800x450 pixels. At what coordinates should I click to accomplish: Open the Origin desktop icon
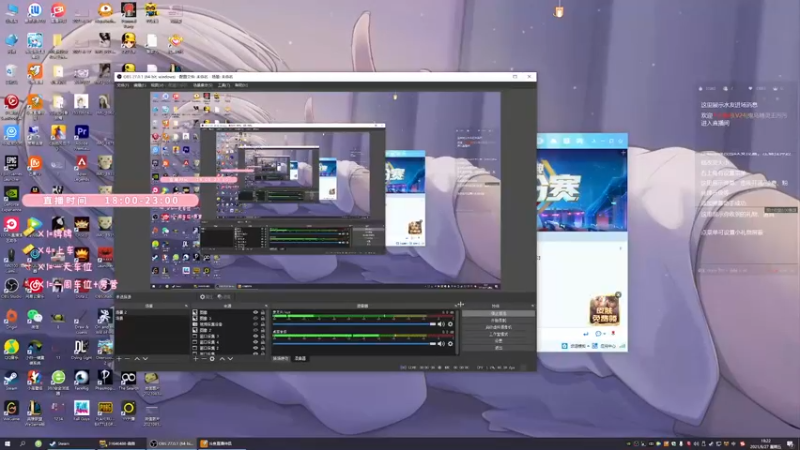[x=11, y=318]
